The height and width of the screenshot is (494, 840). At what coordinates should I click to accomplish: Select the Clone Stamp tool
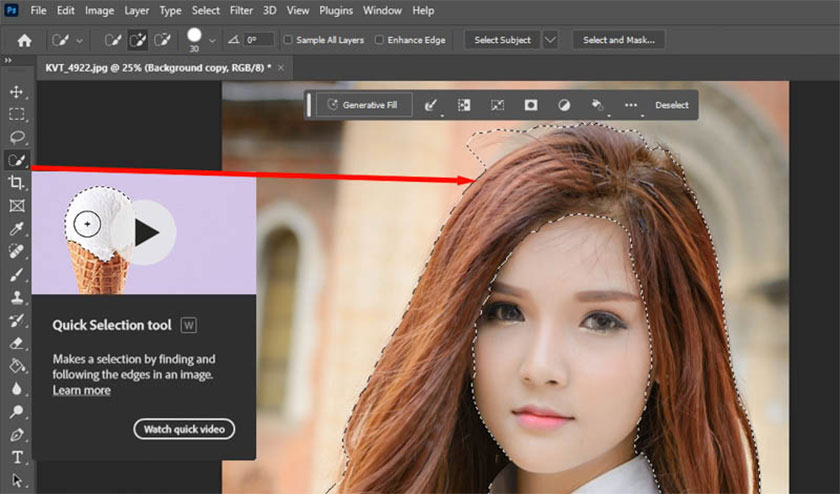pyautogui.click(x=16, y=296)
